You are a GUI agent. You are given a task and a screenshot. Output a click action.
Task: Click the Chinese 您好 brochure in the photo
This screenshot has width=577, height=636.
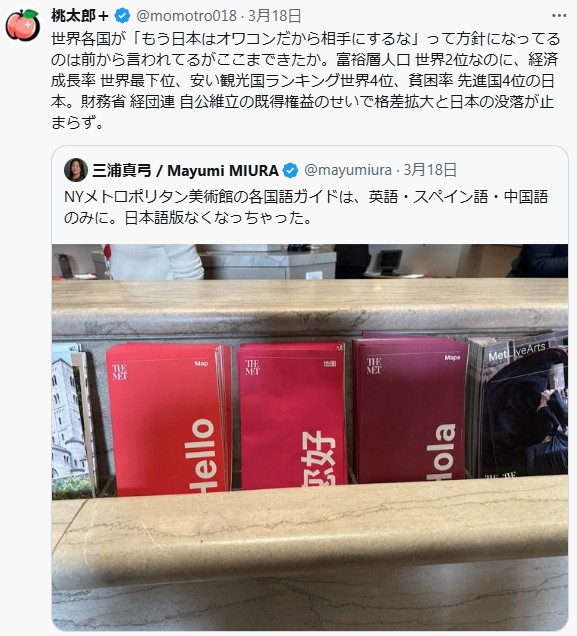(292, 416)
